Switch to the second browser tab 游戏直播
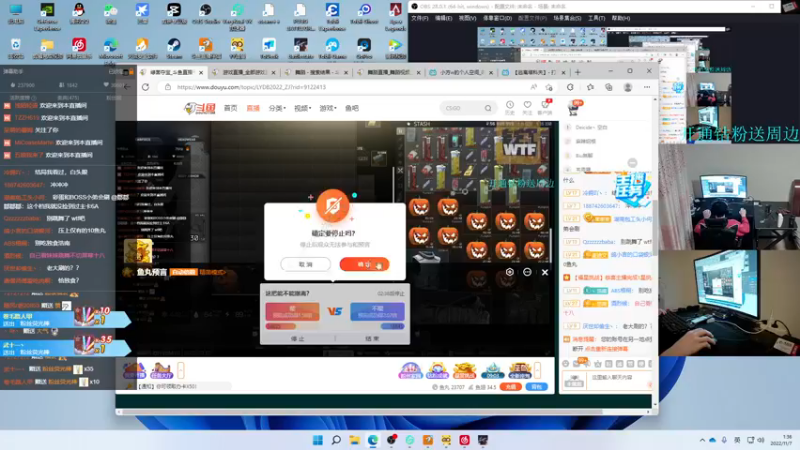The height and width of the screenshot is (450, 800). click(x=245, y=72)
